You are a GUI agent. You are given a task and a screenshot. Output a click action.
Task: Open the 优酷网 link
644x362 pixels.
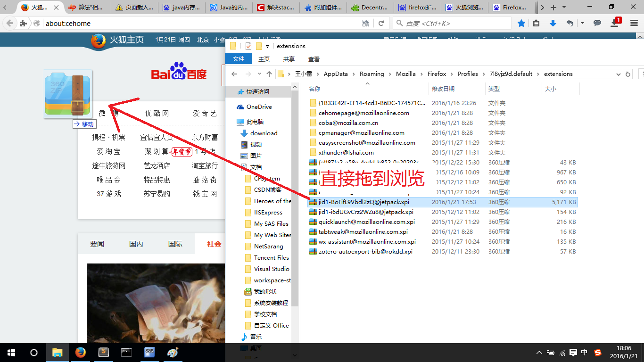pos(157,113)
